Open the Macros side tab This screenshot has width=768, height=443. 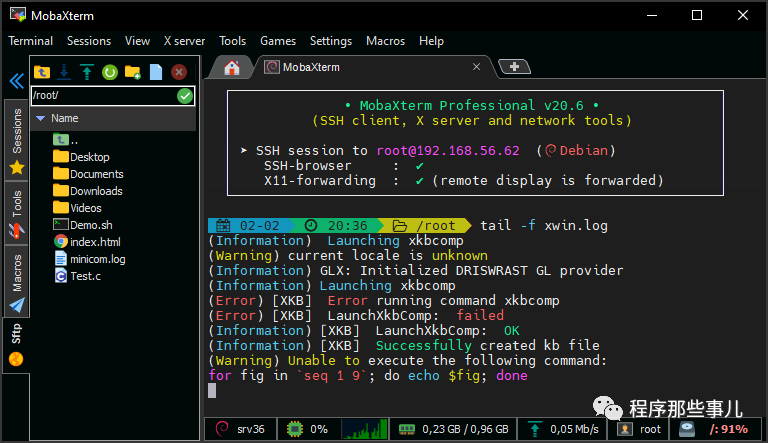pos(17,281)
